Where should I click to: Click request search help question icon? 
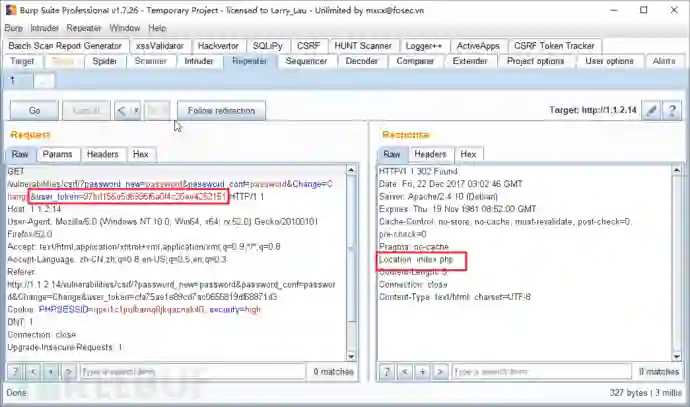[15, 372]
